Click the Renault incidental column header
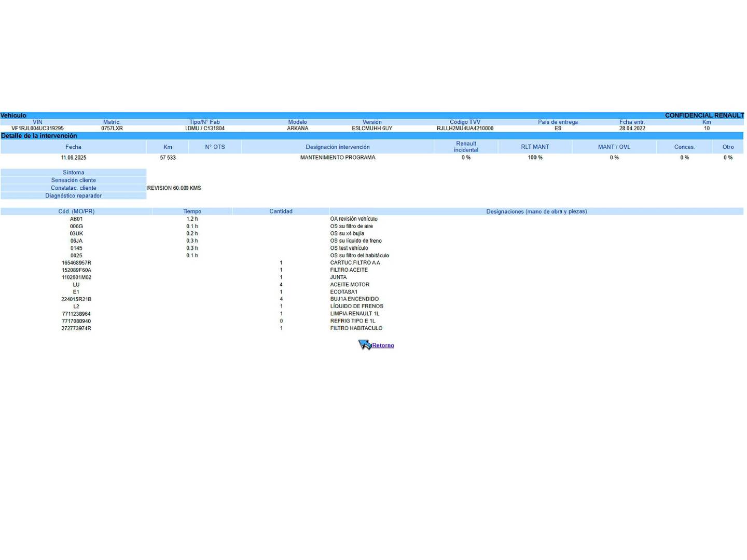This screenshot has height=560, width=747. click(x=466, y=147)
